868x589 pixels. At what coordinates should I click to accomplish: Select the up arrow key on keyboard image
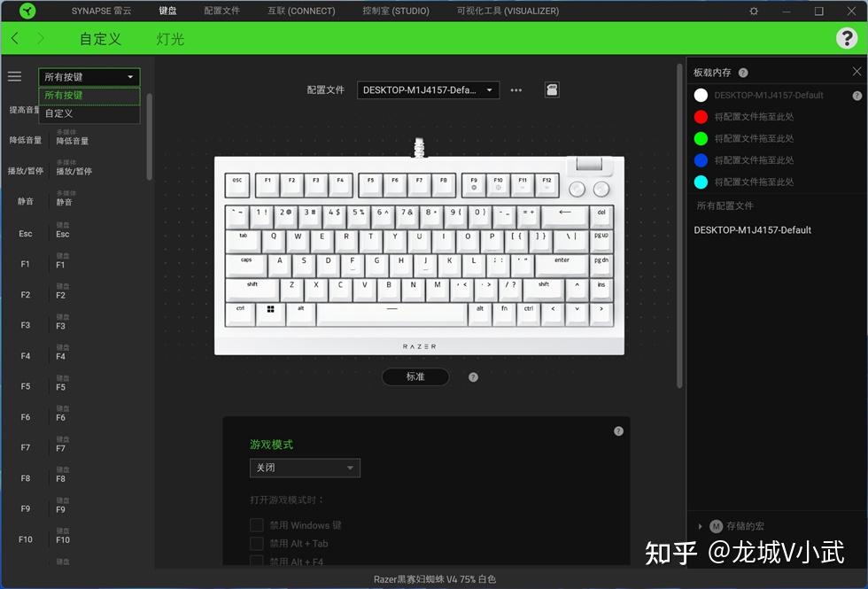point(577,290)
